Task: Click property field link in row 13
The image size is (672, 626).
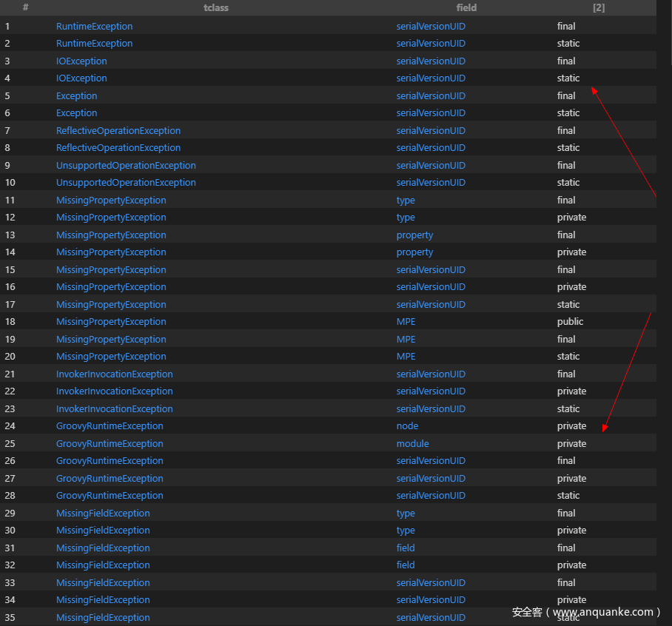Action: pos(414,235)
